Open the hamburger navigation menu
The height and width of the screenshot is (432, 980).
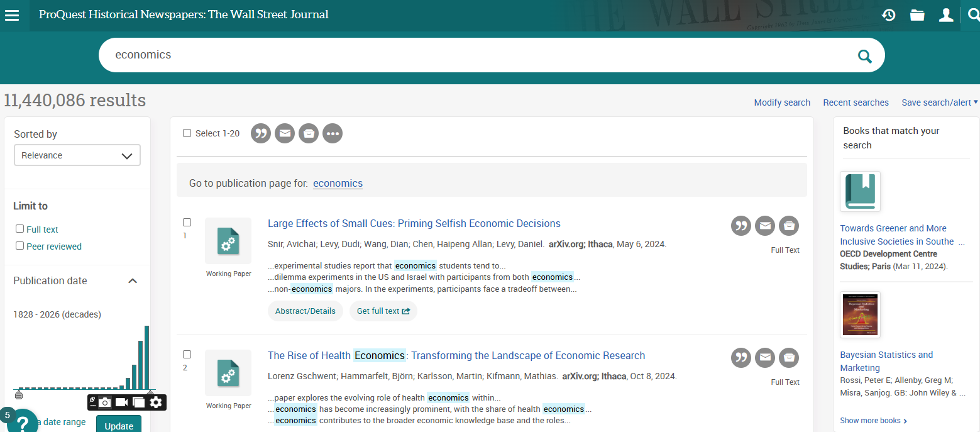coord(12,15)
